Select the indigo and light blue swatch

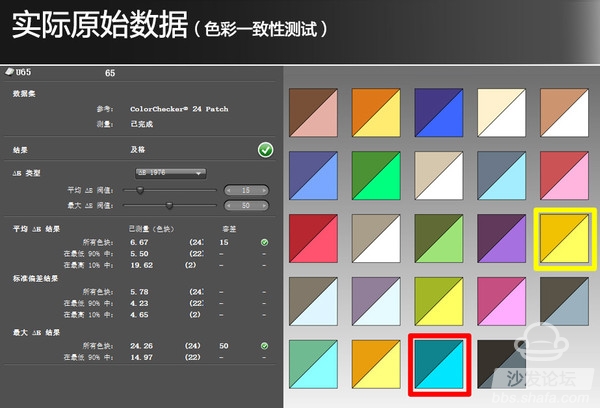[313, 176]
